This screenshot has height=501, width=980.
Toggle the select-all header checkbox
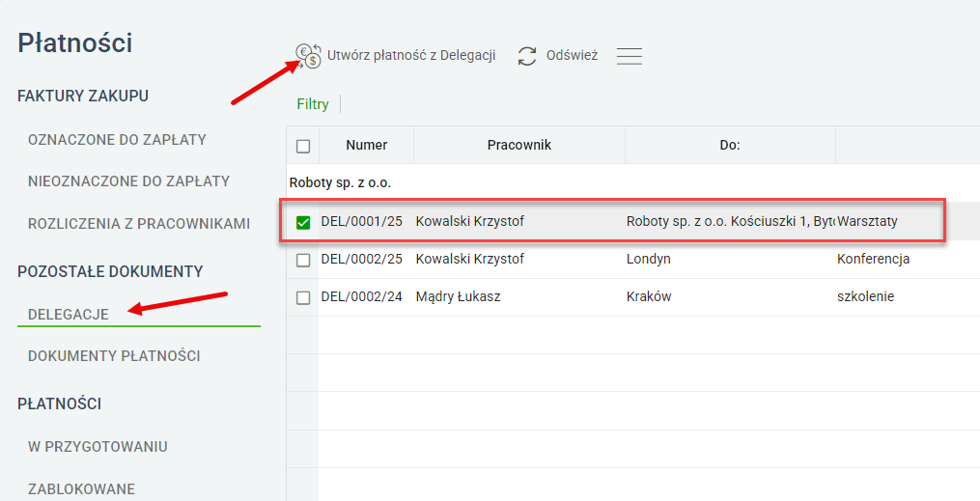(303, 146)
